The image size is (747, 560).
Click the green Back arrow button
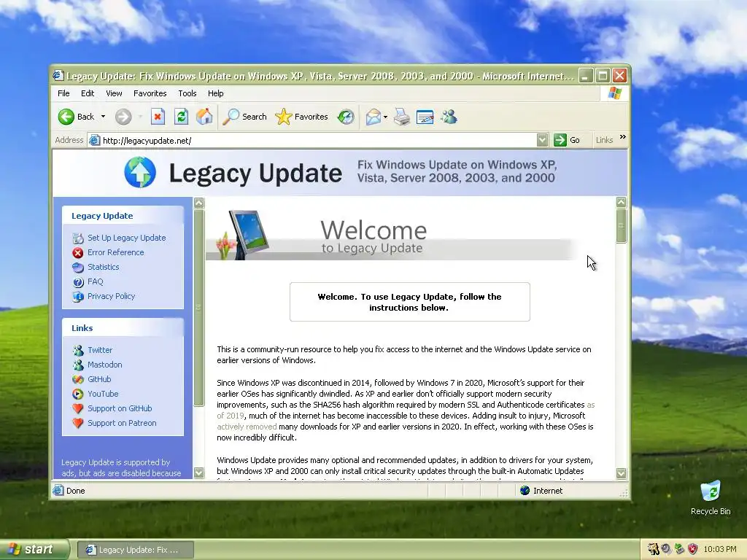66,117
